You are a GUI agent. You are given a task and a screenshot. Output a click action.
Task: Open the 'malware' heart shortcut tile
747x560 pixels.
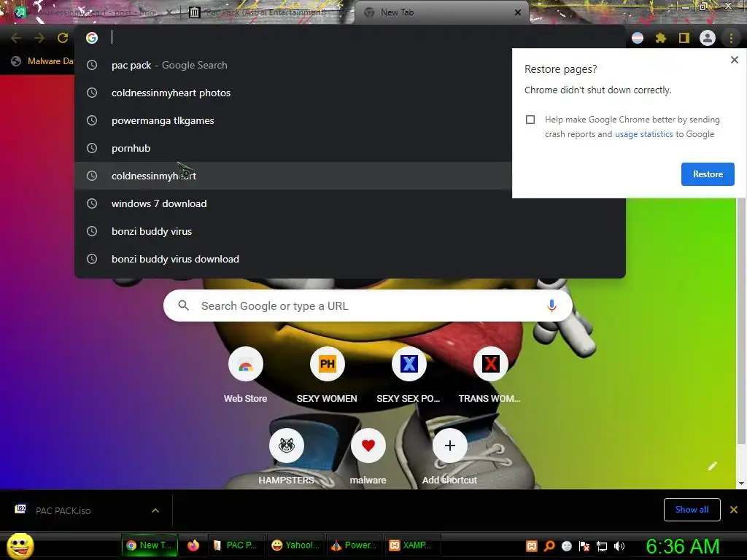pyautogui.click(x=368, y=458)
